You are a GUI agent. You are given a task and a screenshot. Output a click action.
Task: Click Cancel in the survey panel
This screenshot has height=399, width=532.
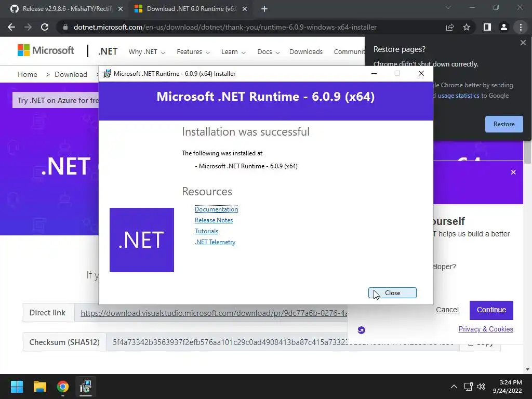point(447,310)
